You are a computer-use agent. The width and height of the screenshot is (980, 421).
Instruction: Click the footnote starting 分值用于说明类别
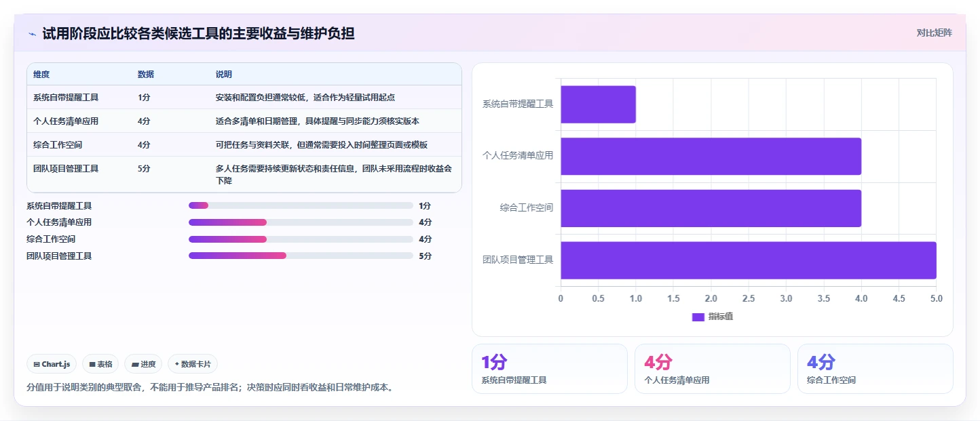click(210, 388)
